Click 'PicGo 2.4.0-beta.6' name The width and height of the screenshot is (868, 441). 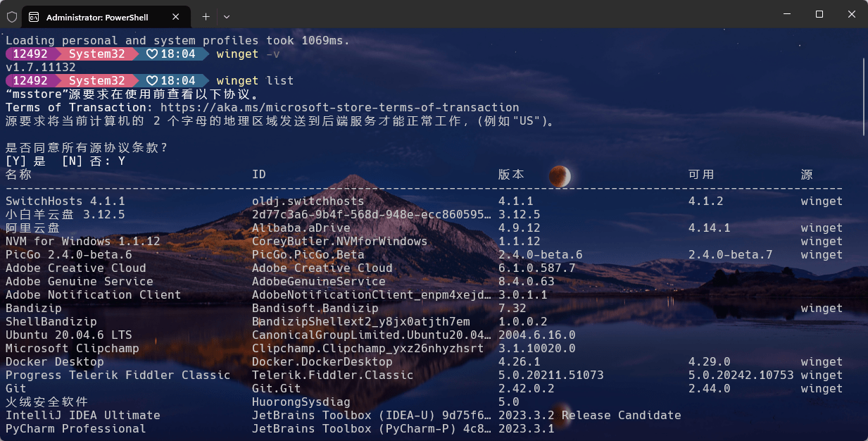point(69,255)
